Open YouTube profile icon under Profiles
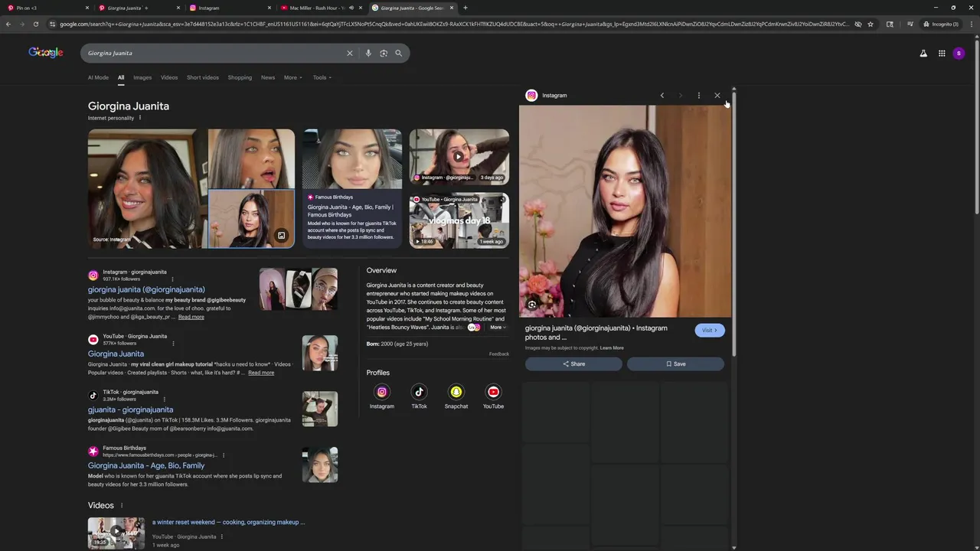The image size is (980, 551). pos(494,392)
